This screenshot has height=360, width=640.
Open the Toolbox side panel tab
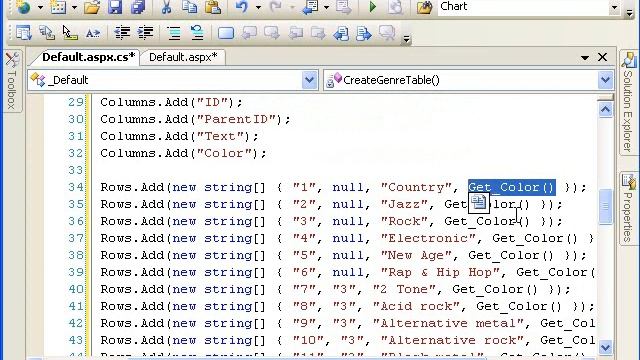pyautogui.click(x=12, y=81)
